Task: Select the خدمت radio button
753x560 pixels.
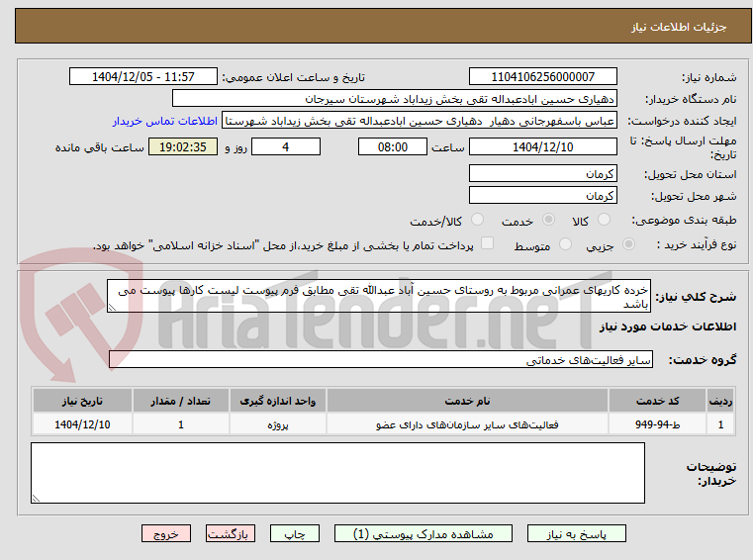Action: coord(548,220)
